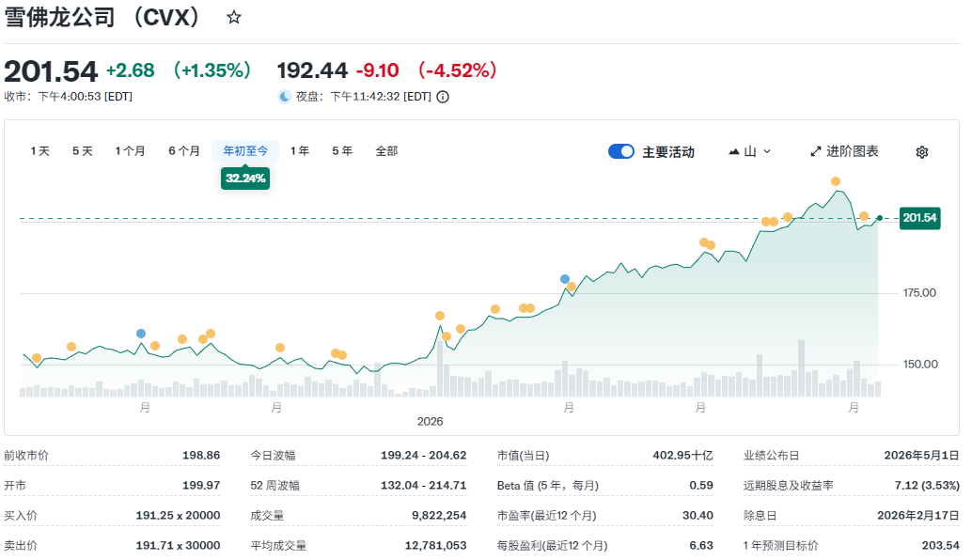Select the 1年 range tab
972x560 pixels.
(x=299, y=149)
